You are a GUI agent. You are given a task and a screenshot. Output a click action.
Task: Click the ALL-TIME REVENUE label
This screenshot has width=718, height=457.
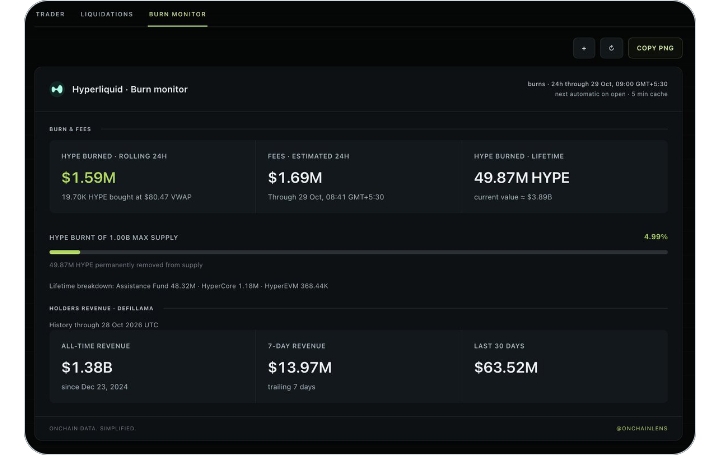(96, 346)
